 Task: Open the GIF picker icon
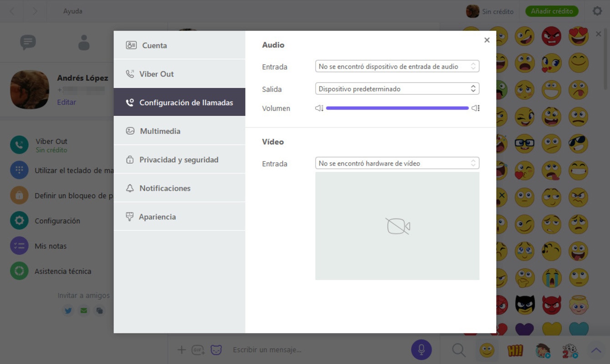[198, 350]
